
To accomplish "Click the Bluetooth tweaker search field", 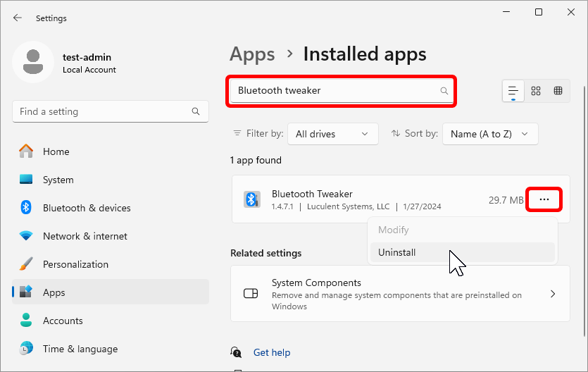I will point(341,91).
